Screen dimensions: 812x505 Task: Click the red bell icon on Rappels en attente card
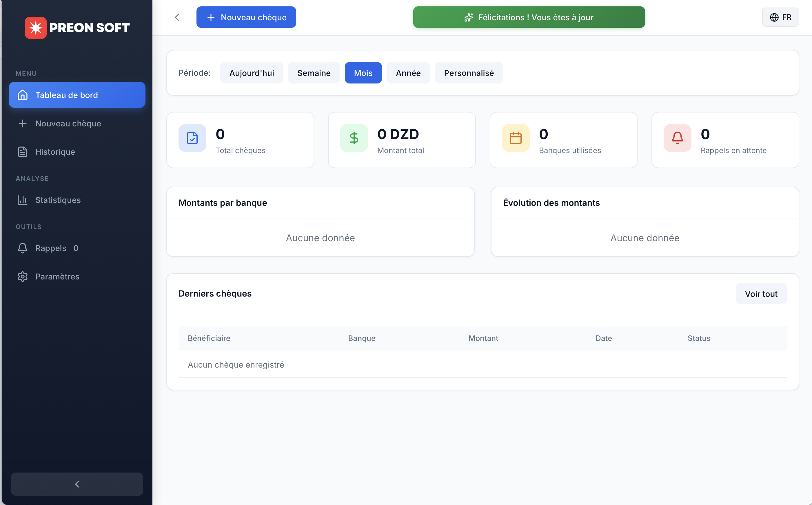click(x=677, y=138)
